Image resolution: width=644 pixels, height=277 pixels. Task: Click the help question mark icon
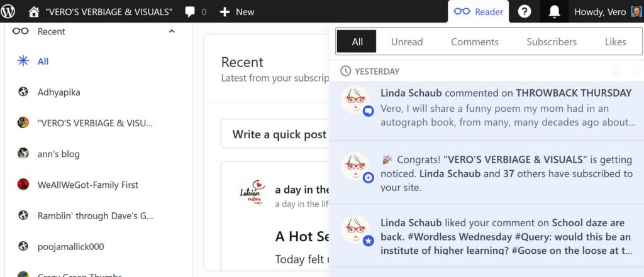(525, 11)
